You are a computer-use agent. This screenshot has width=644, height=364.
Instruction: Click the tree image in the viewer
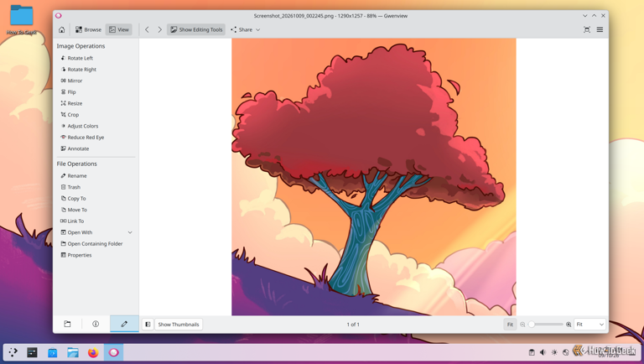coord(374,177)
